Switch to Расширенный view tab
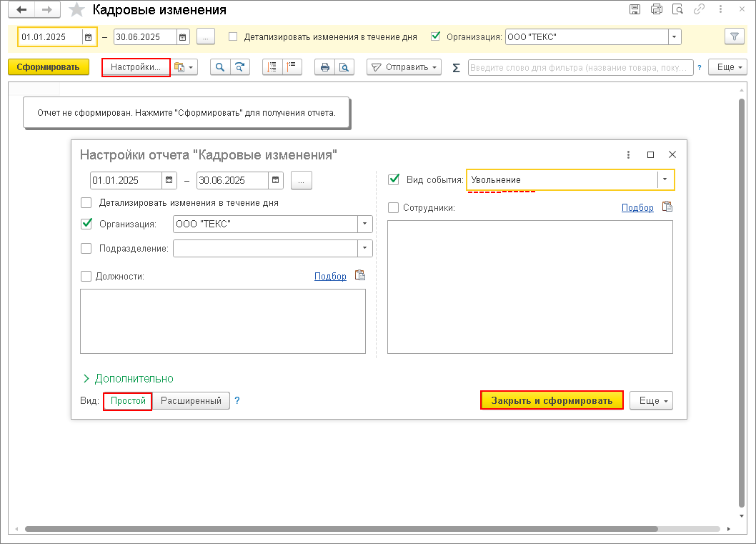Viewport: 756px width, 544px height. click(191, 401)
